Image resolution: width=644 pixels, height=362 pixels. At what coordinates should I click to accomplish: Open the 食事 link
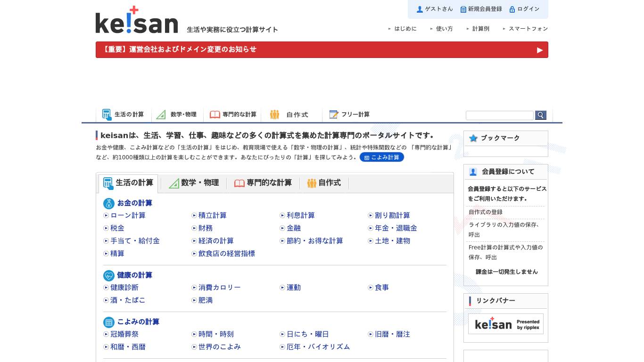click(x=382, y=288)
